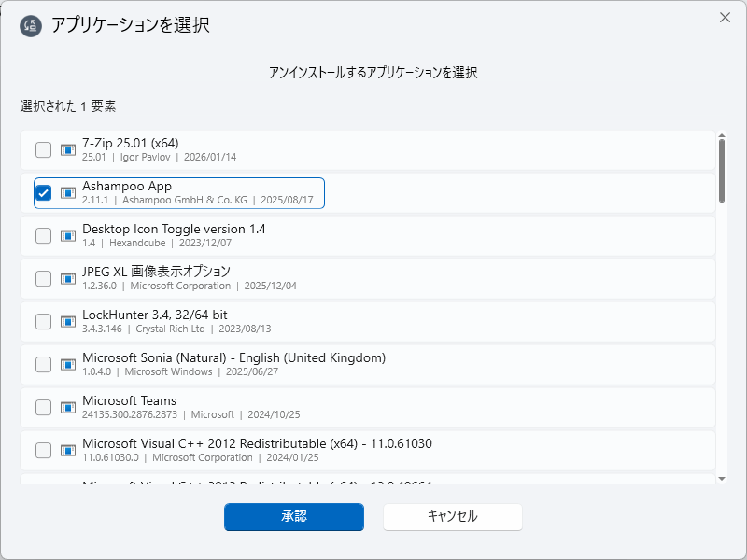
Task: Uncheck the Ashampoo App checkbox
Action: (x=43, y=193)
